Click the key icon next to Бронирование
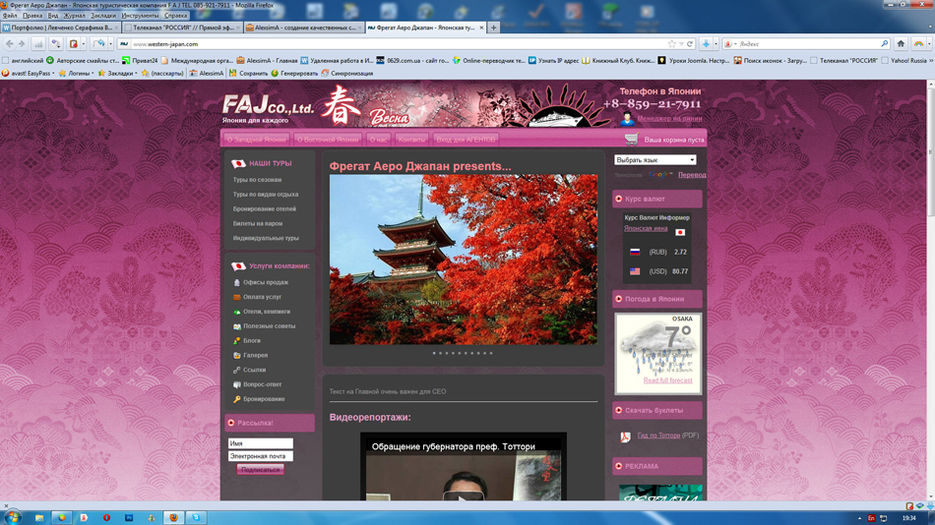 237,399
